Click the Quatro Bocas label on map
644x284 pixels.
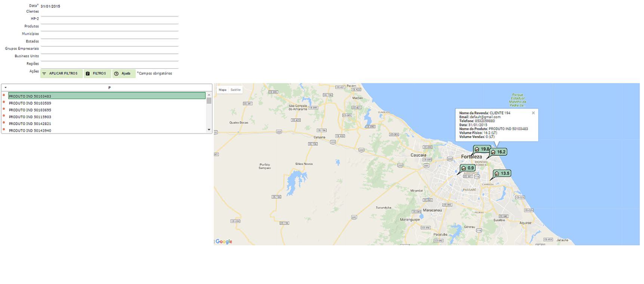(x=239, y=123)
